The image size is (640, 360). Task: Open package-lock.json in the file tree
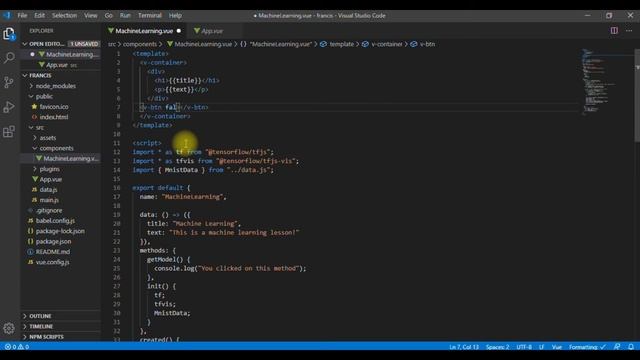click(x=60, y=231)
